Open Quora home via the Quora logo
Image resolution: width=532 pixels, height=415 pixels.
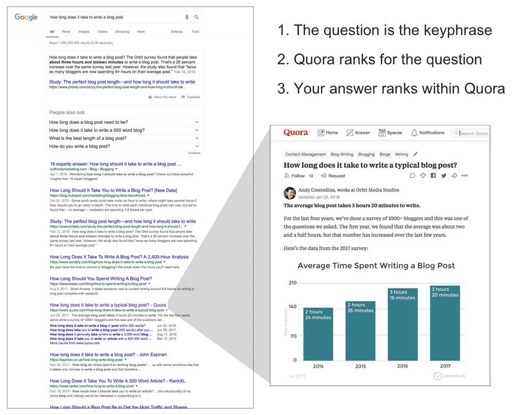coord(296,132)
